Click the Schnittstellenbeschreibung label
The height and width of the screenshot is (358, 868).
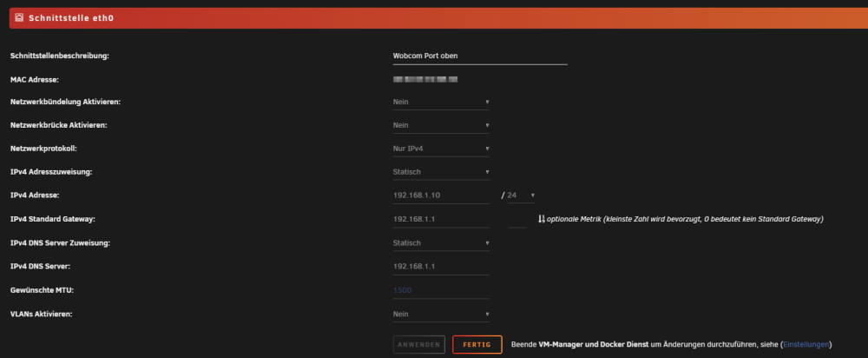tap(60, 56)
